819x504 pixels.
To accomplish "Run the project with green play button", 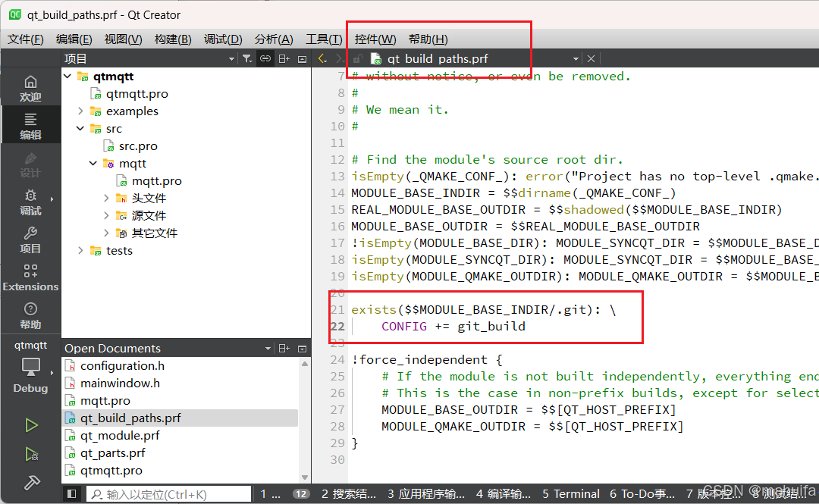I will tap(31, 426).
